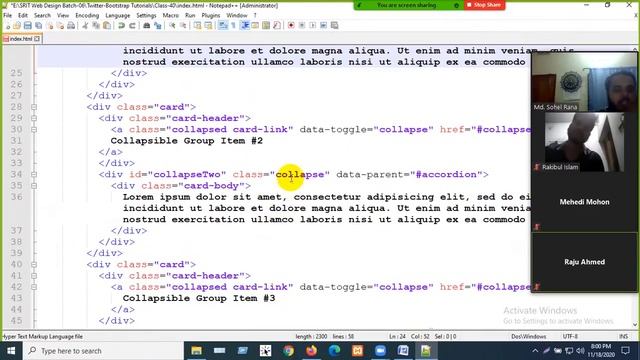The height and width of the screenshot is (360, 640).
Task: Collapse the card-header fold at line 29
Action: 34,118
